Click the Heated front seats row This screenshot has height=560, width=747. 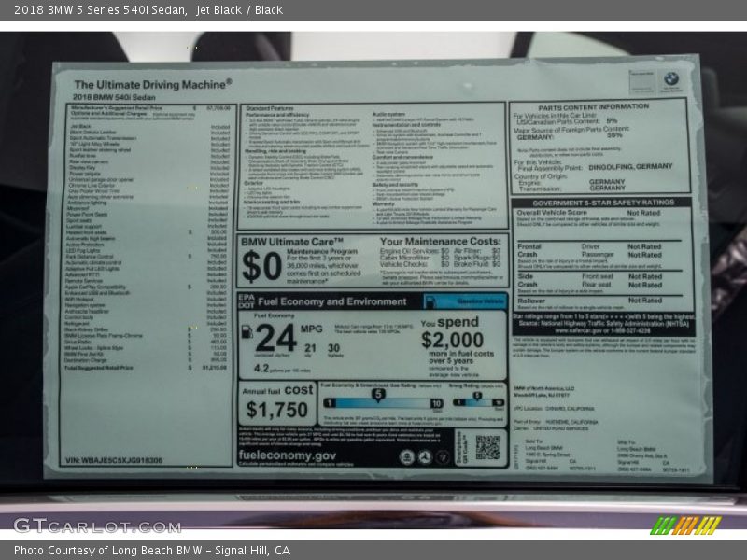[x=147, y=231]
